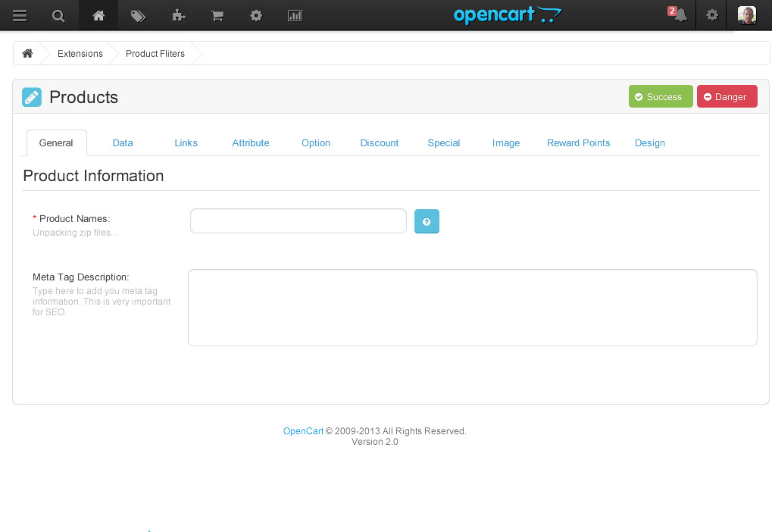Click the user profile avatar

click(747, 15)
